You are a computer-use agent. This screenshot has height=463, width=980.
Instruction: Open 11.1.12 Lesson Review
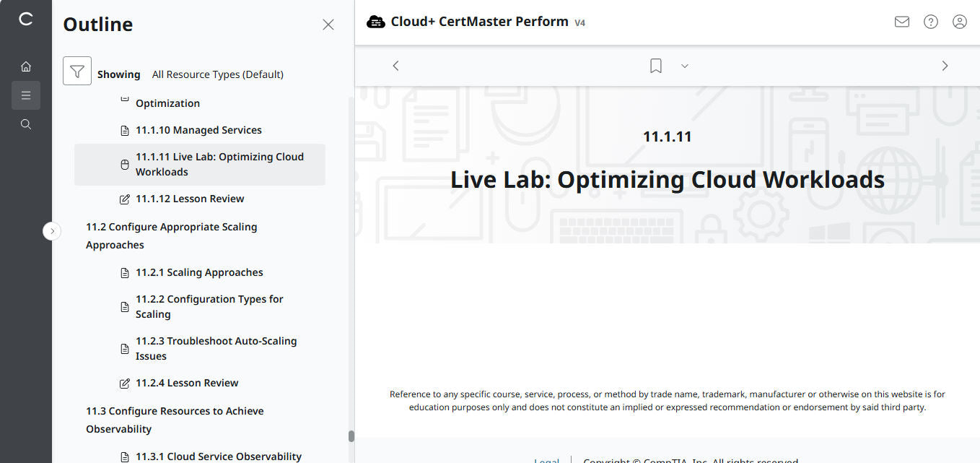coord(190,198)
